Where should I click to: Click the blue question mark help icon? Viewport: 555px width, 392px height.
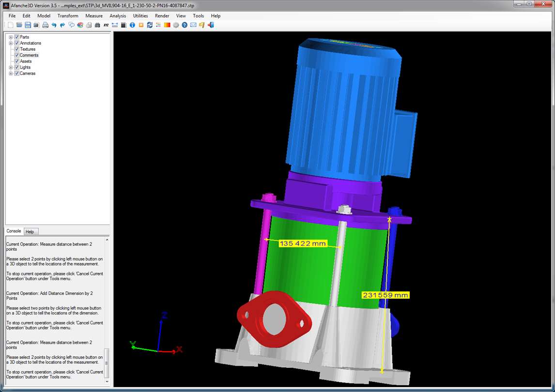tap(185, 25)
